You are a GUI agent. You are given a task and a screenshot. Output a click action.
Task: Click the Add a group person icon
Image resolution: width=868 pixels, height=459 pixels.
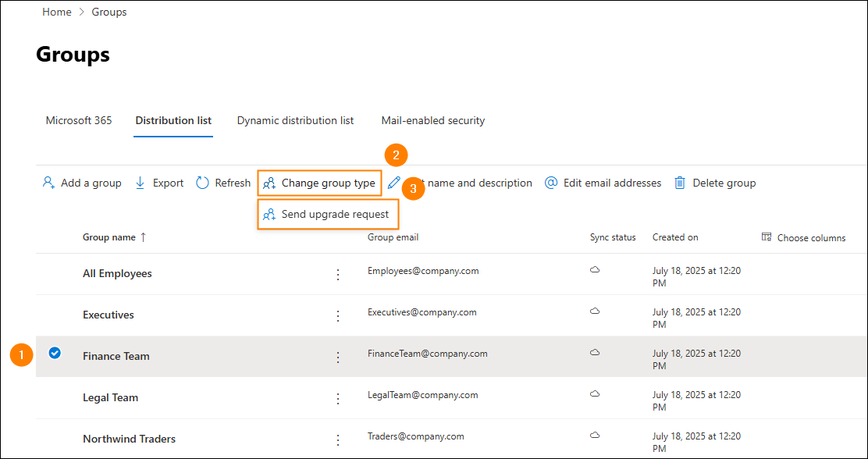pyautogui.click(x=48, y=183)
